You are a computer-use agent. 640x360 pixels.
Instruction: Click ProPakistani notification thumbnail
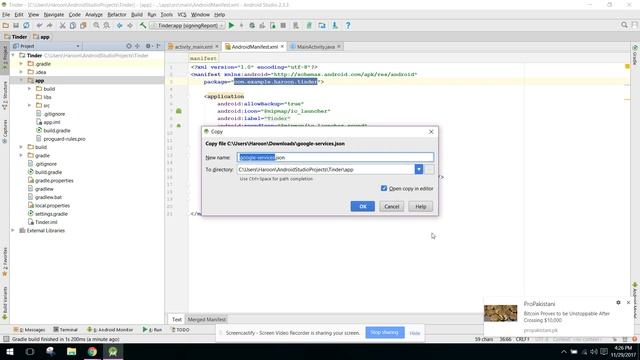500,313
